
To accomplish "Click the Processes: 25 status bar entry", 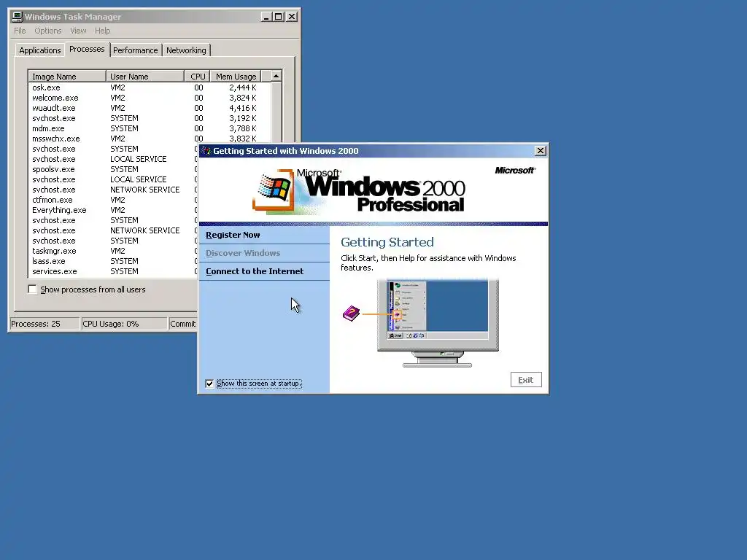I will click(44, 324).
